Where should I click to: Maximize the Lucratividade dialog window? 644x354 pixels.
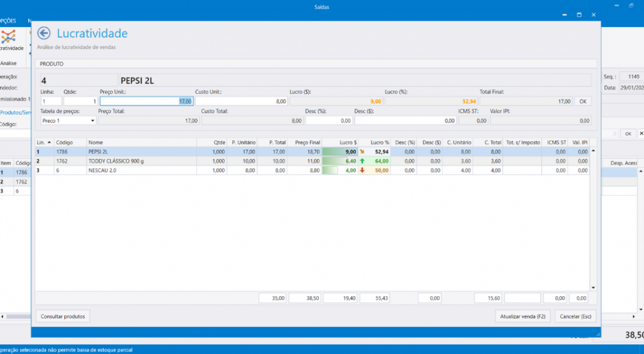pyautogui.click(x=579, y=14)
